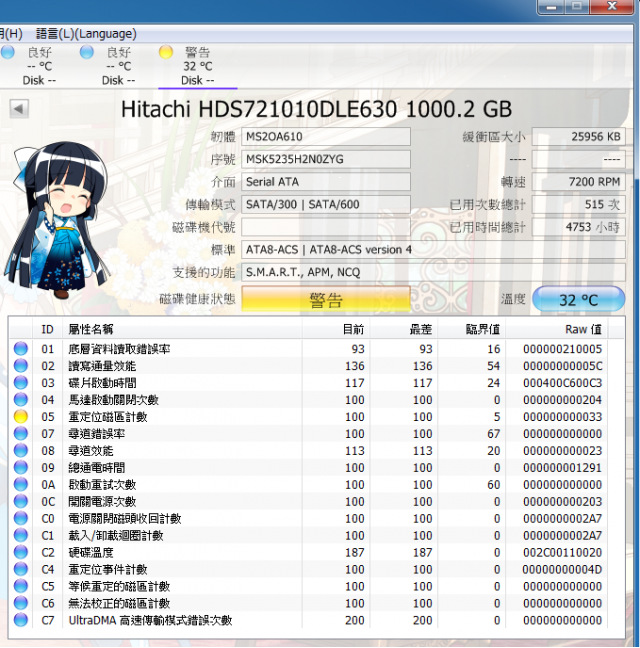Click the Shizuku character image
This screenshot has width=640, height=648.
pyautogui.click(x=57, y=220)
